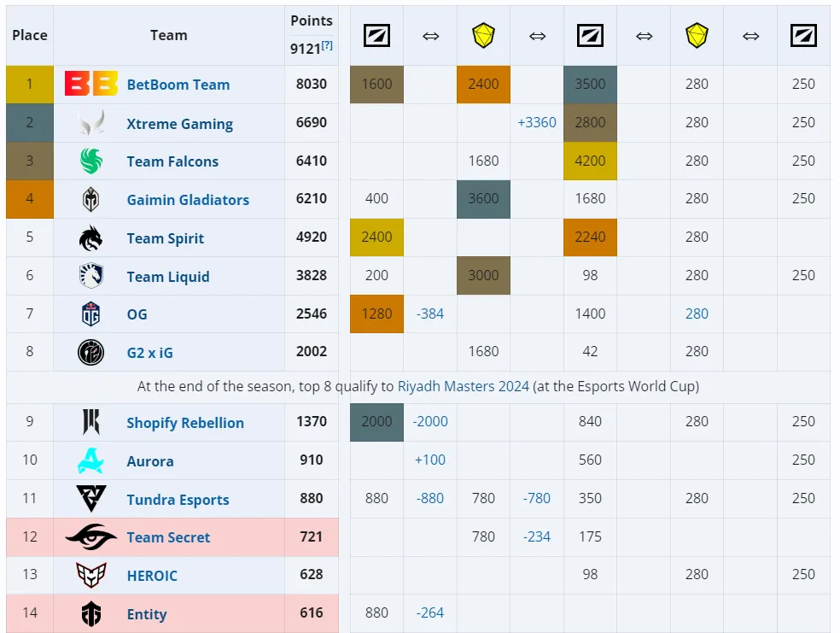Click the -264 deduction for Entity
This screenshot has width=840, height=633.
pyautogui.click(x=430, y=612)
